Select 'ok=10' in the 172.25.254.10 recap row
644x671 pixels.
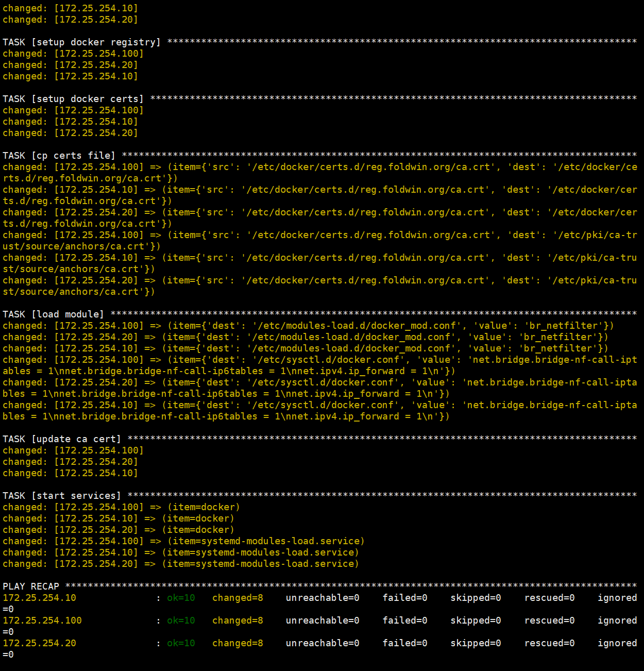(181, 598)
